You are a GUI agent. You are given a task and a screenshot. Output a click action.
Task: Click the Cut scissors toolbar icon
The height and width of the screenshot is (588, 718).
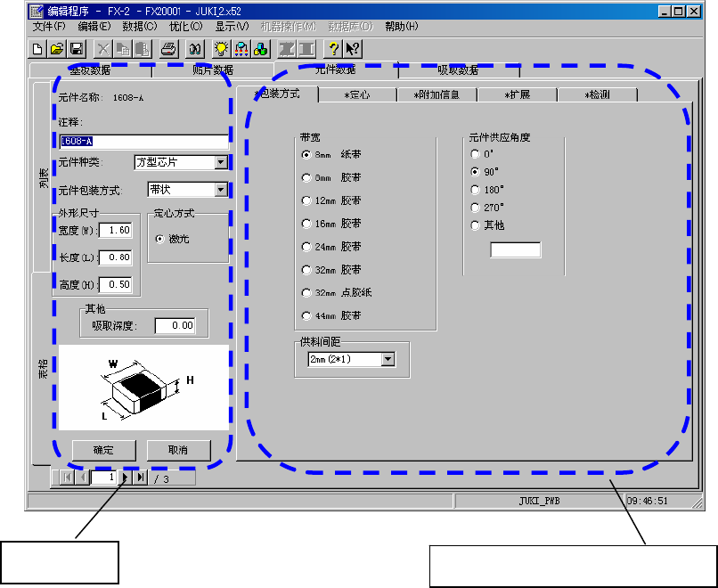[103, 49]
